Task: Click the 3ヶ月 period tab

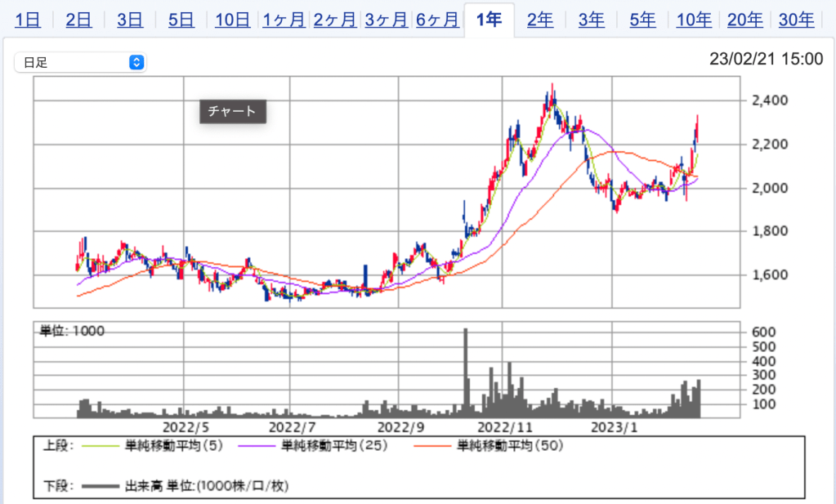Action: click(386, 20)
